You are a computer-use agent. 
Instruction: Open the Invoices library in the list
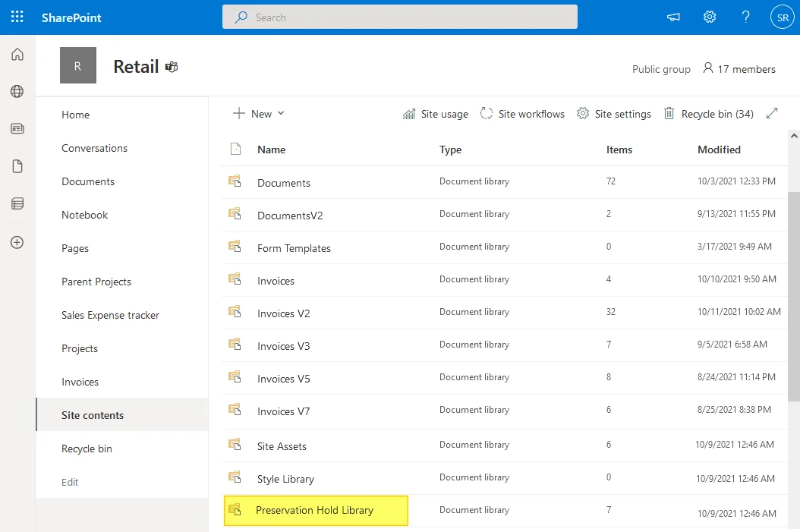click(276, 281)
